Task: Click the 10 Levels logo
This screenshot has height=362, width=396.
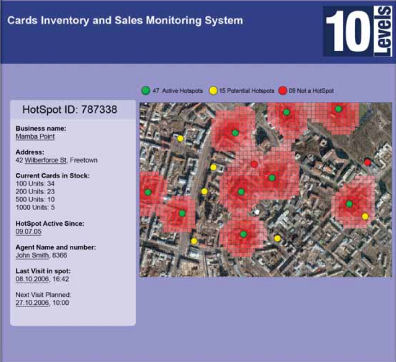Action: pyautogui.click(x=358, y=31)
